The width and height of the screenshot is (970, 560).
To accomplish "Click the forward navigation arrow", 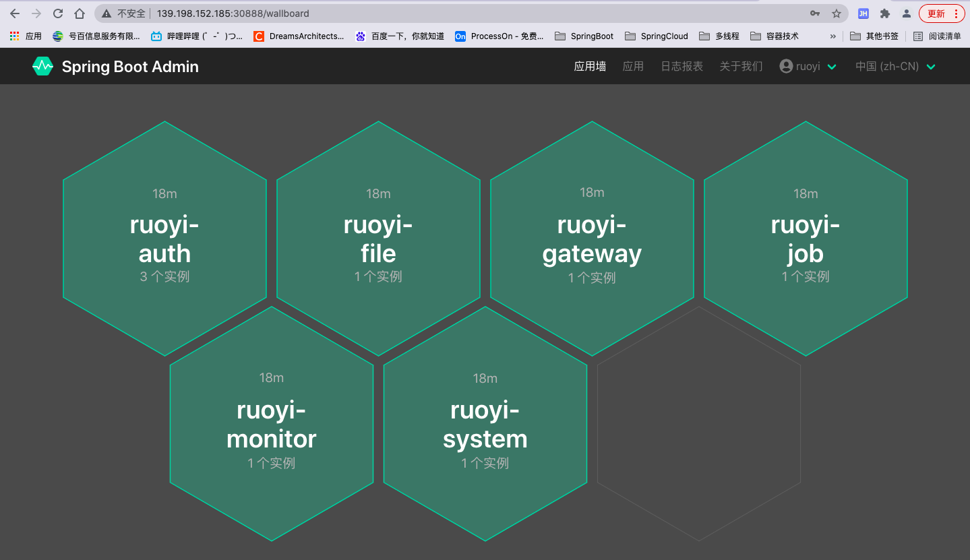I will point(35,13).
